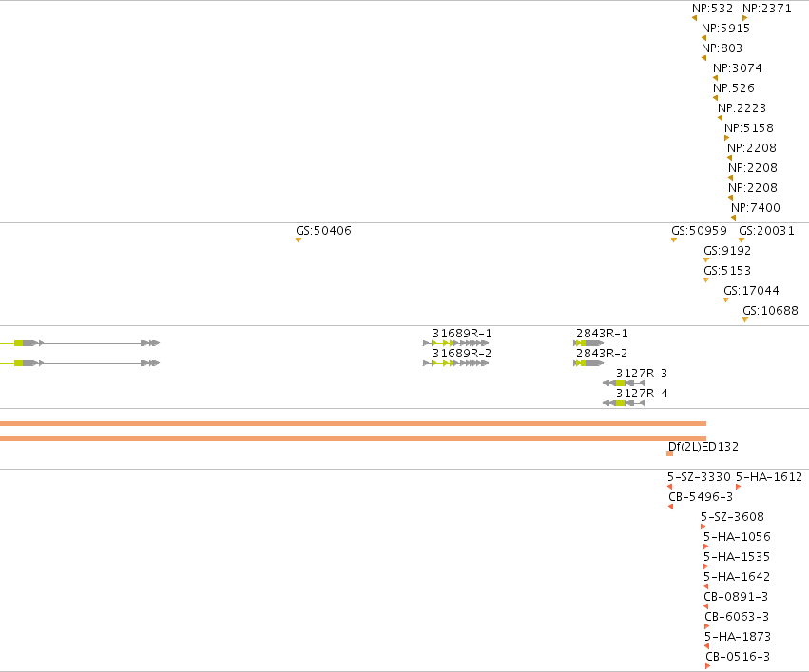Click the NP:5915 insertion feature
This screenshot has height=672, width=809.
725,29
